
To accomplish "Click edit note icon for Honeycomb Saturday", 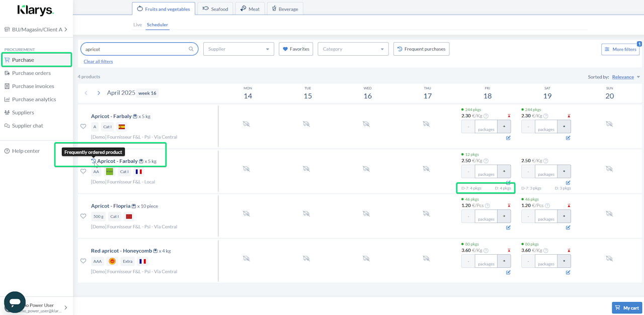I will (568, 272).
